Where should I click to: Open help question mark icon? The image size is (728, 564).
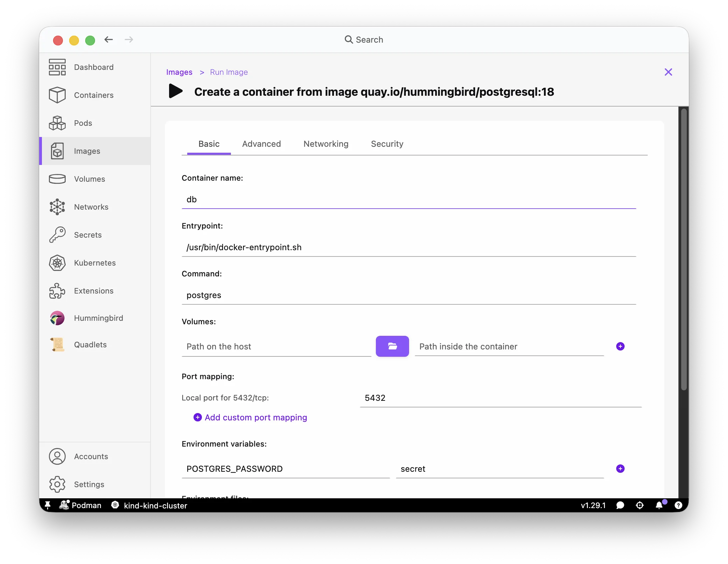click(x=678, y=505)
